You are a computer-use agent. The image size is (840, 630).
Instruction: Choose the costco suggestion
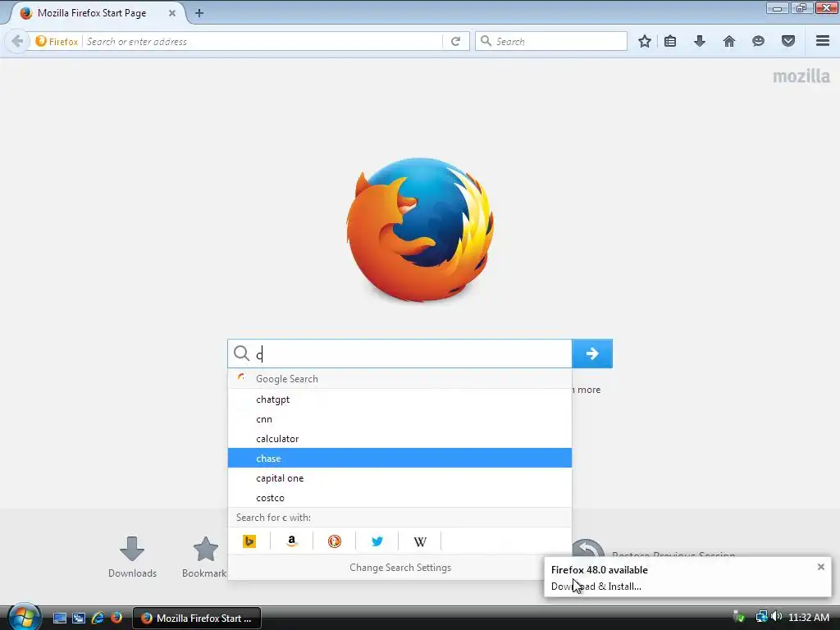[x=399, y=498]
